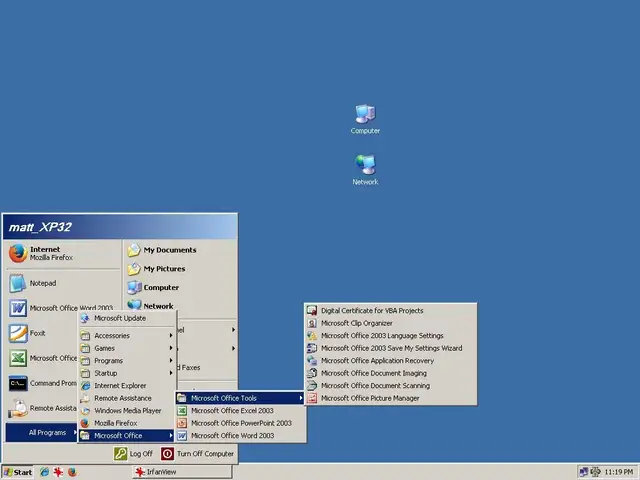Open the Network desktop icon
The image size is (640, 480).
pyautogui.click(x=365, y=170)
